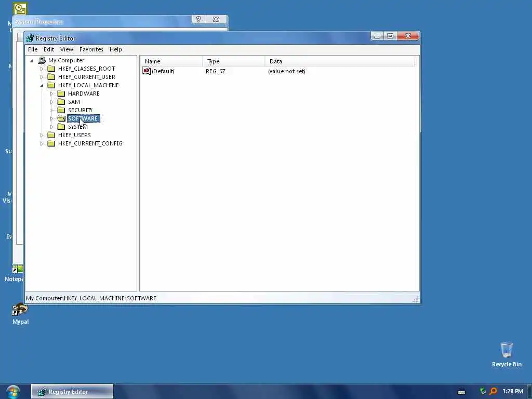Open the View menu
This screenshot has width=532, height=399.
66,49
